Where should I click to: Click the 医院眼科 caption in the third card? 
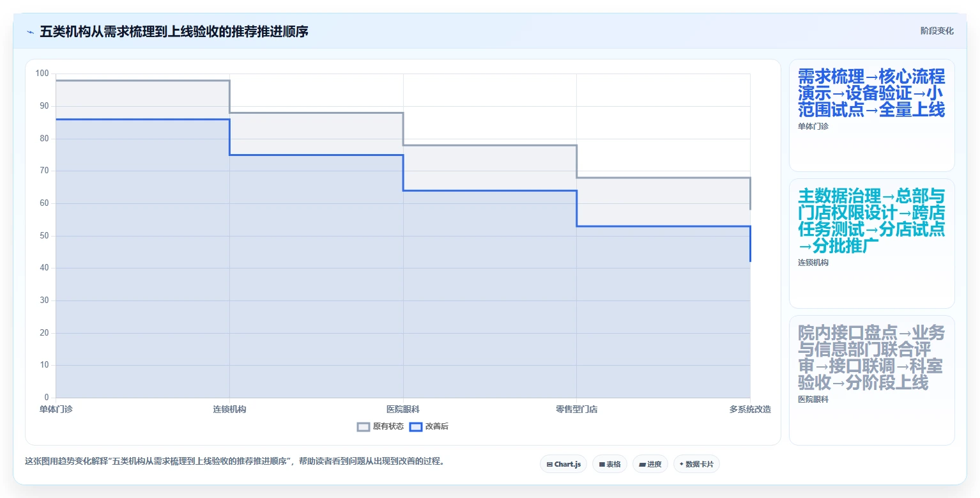click(813, 400)
